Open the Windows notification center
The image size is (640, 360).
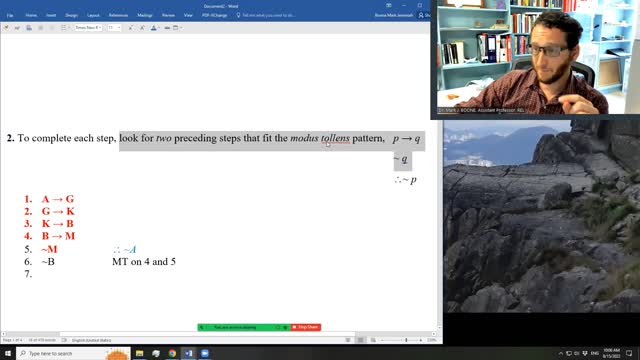point(629,353)
